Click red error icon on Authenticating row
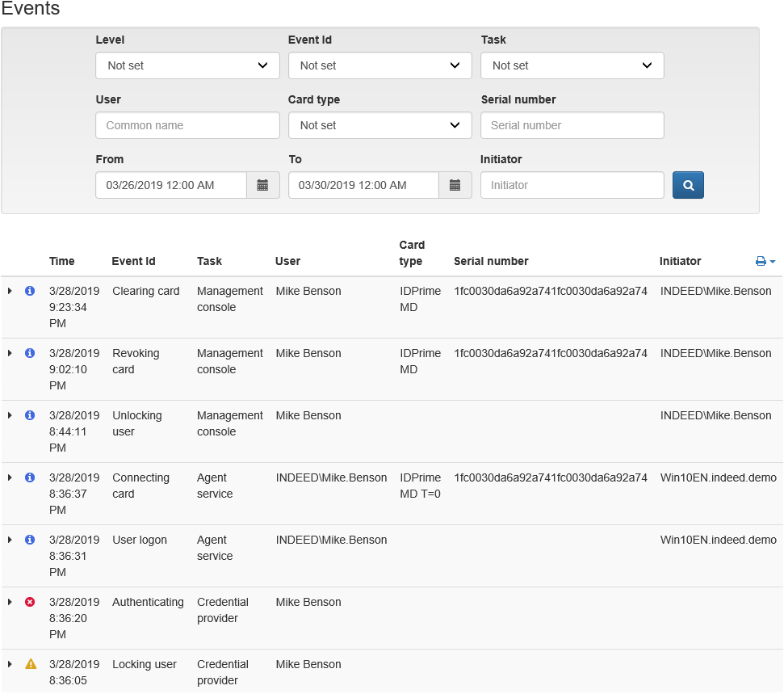Screen dimensions: 784x694 (30, 602)
